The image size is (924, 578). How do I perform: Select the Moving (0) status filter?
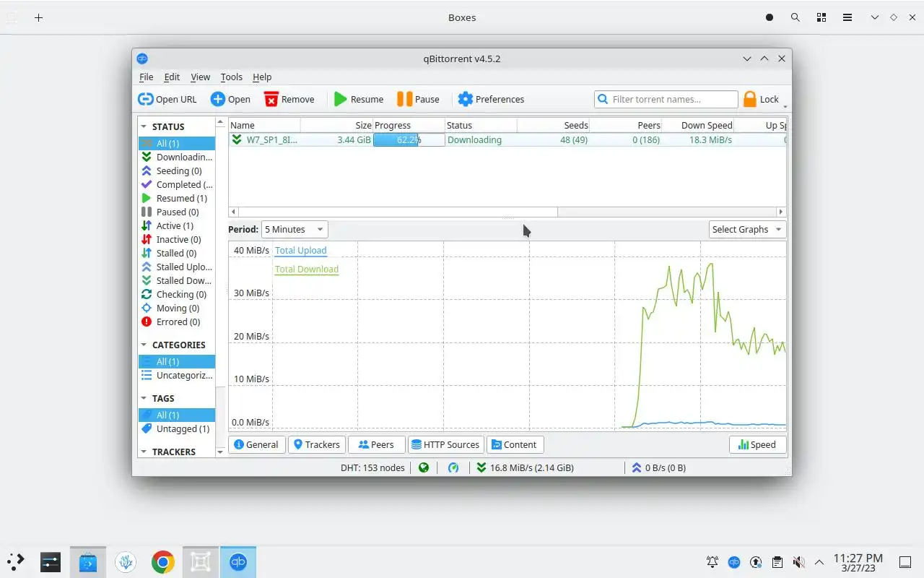(x=177, y=308)
